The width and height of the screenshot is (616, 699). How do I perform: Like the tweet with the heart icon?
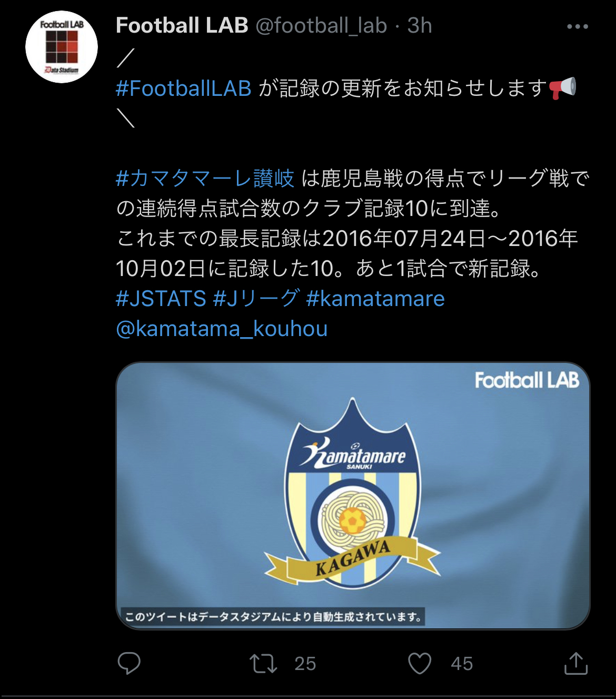(x=420, y=663)
